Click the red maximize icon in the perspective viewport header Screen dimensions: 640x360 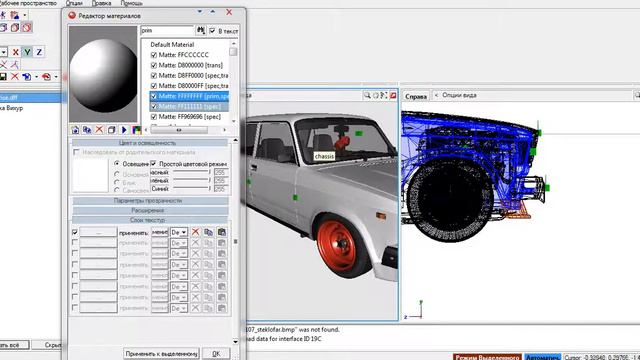point(393,95)
